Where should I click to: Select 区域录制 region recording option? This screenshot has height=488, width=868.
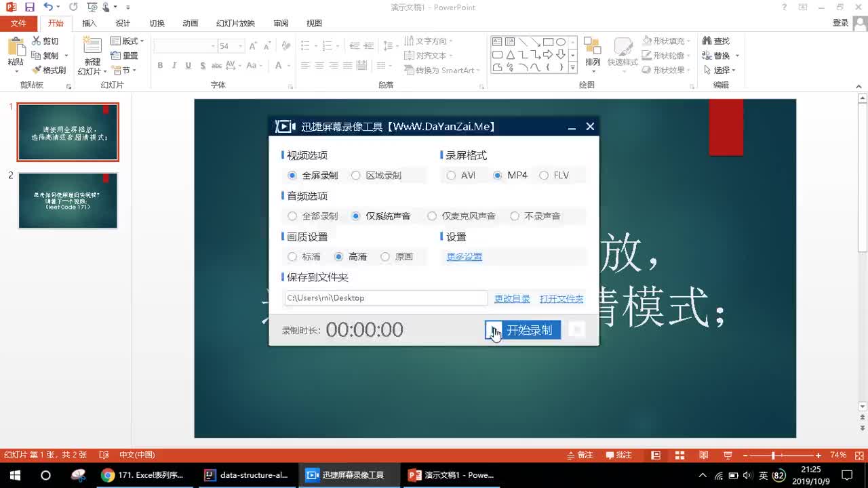(376, 176)
